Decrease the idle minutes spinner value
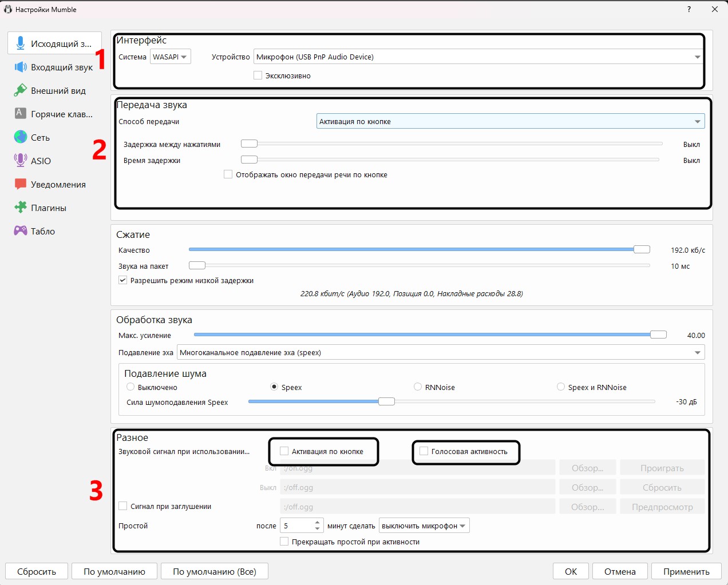 click(318, 529)
